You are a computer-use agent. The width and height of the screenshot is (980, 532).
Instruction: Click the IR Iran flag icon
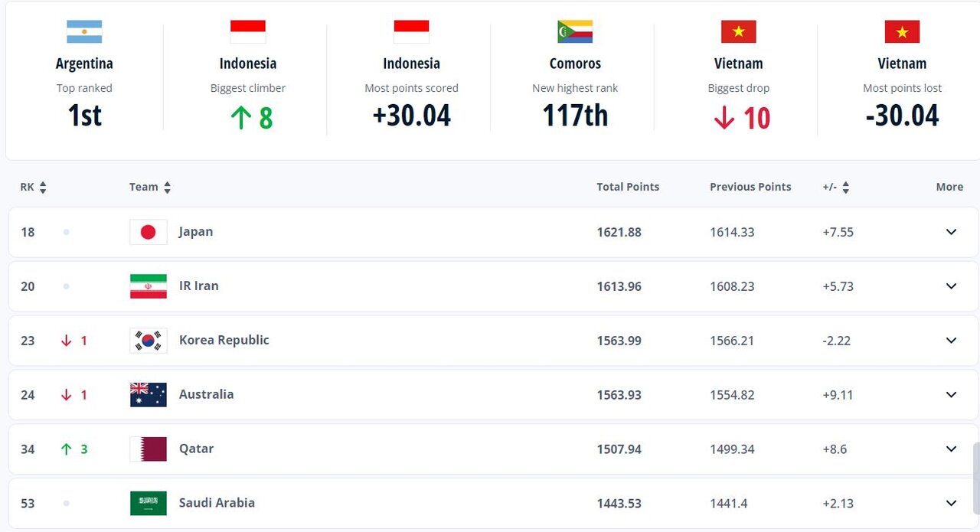[148, 286]
